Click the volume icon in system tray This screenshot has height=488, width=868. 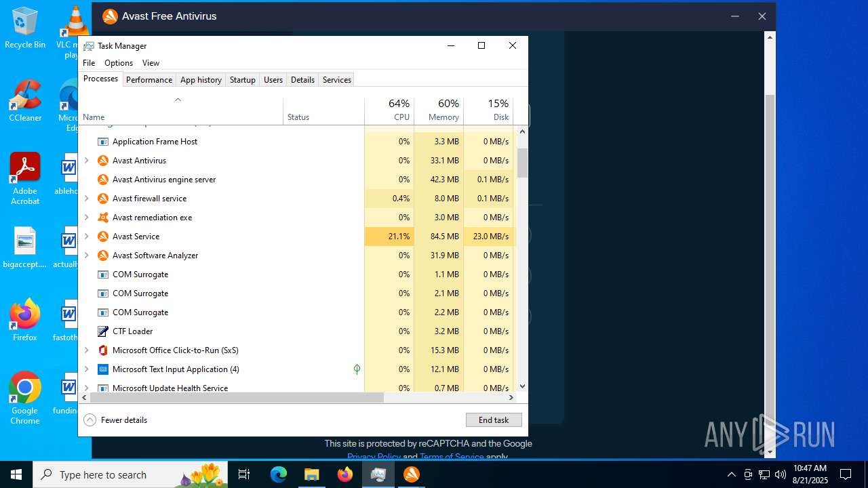(x=781, y=474)
